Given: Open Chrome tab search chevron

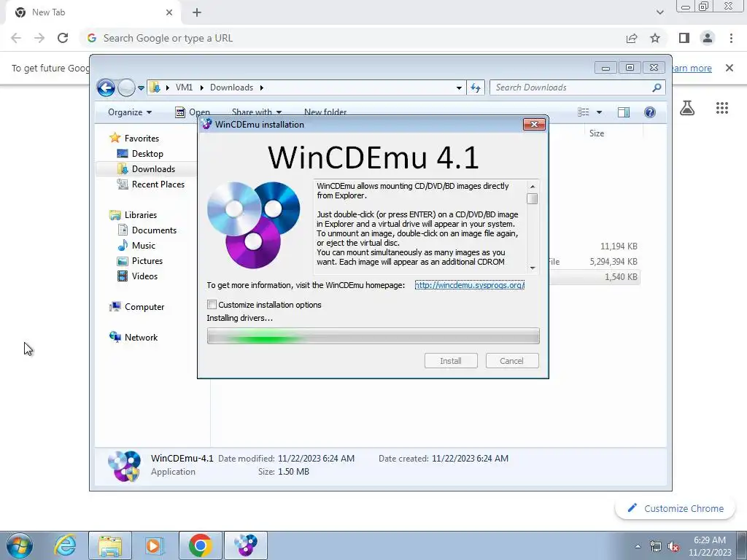Looking at the screenshot, I should click(659, 12).
